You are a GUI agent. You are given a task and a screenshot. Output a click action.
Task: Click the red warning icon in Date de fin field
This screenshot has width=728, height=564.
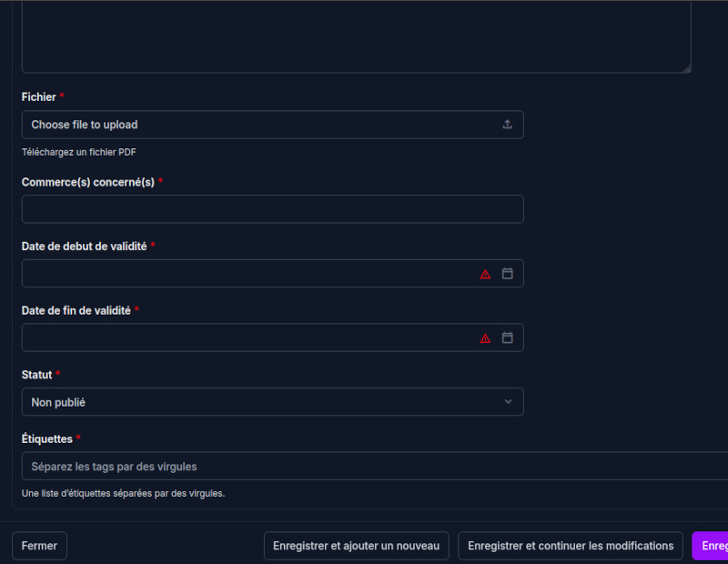(485, 338)
